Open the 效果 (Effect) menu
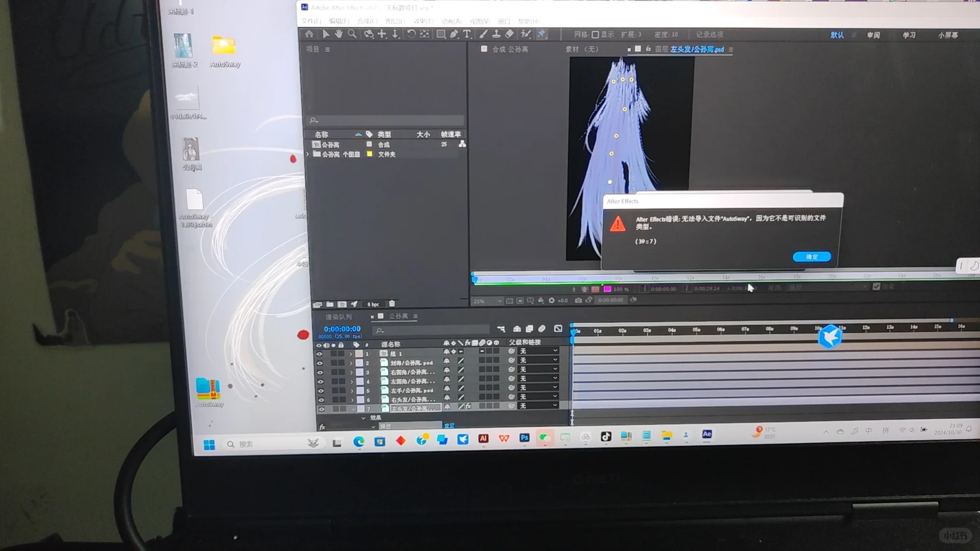 pos(423,21)
